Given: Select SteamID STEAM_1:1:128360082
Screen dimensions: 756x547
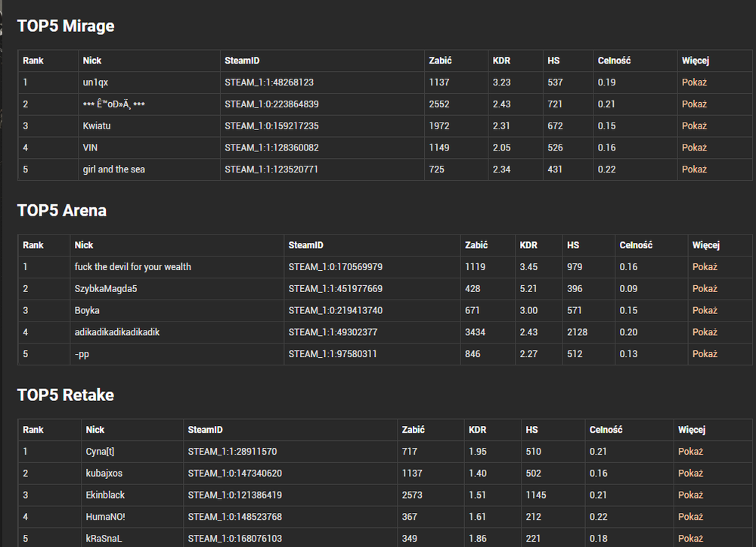Looking at the screenshot, I should (x=271, y=148).
